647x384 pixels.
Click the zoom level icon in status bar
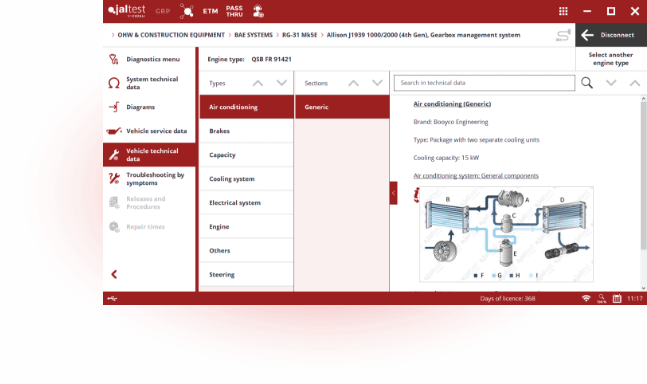coord(601,299)
